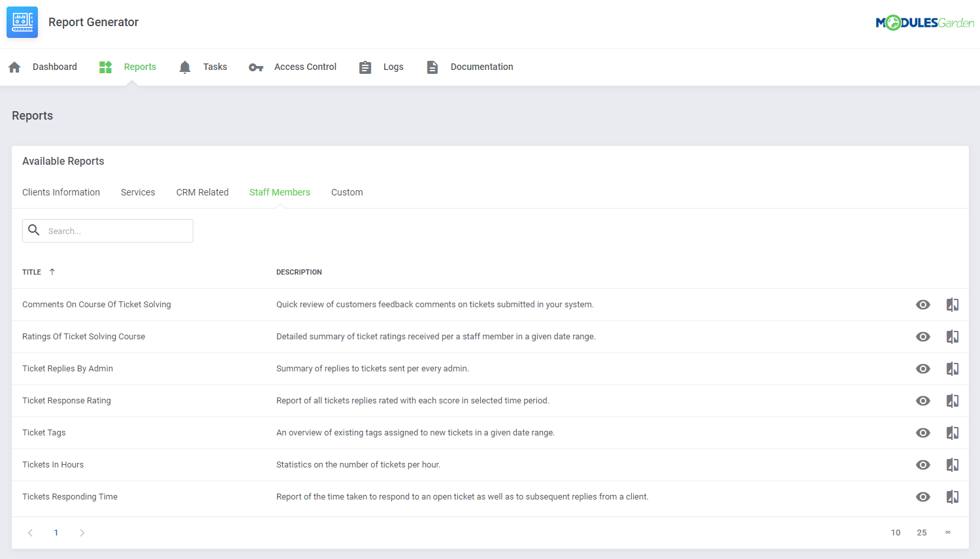Viewport: 980px width, 559px height.
Task: Clone the 'Ticket Tags' report
Action: [952, 432]
